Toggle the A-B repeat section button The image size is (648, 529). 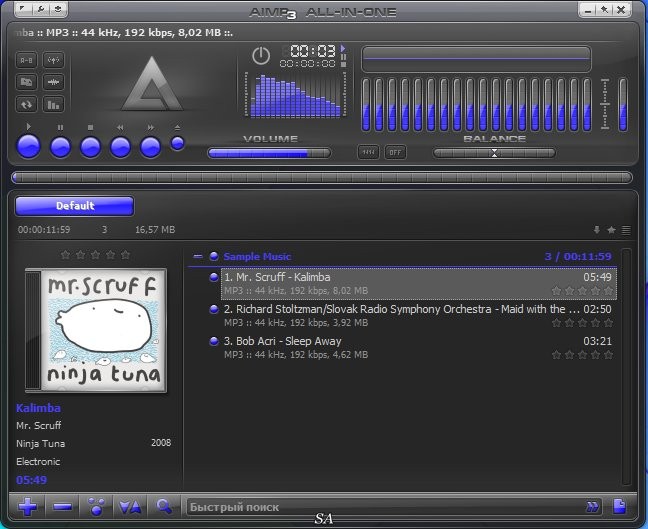26,60
